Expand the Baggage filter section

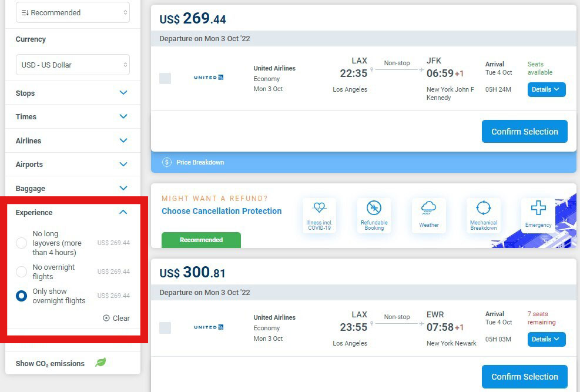pyautogui.click(x=73, y=188)
